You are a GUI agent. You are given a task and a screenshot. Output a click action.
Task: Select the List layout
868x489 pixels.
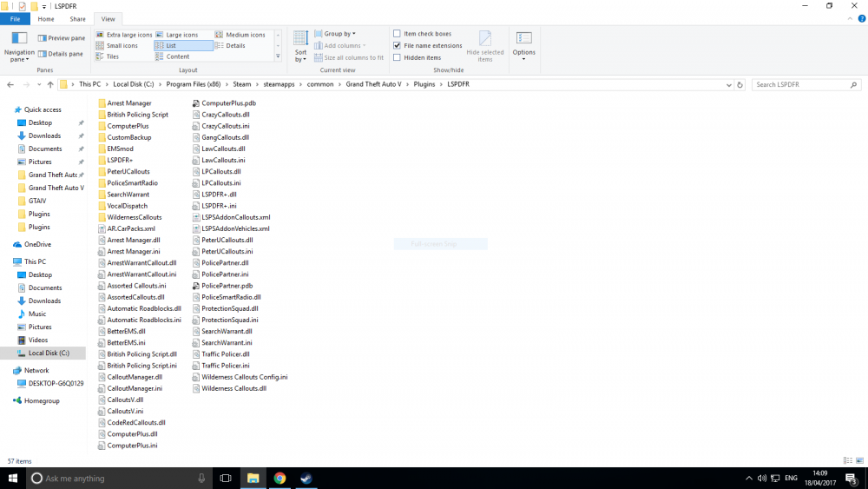click(x=183, y=45)
